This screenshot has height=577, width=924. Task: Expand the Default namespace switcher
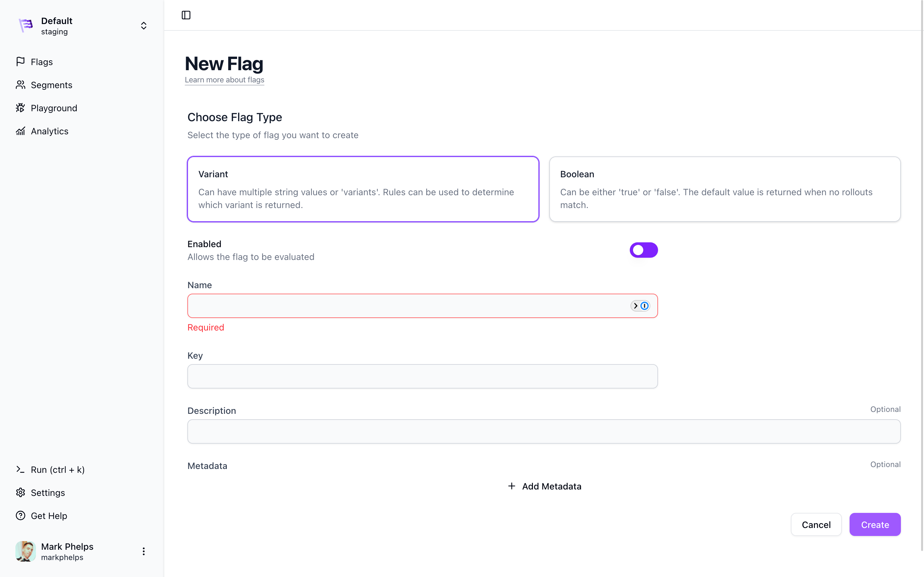[x=143, y=26]
